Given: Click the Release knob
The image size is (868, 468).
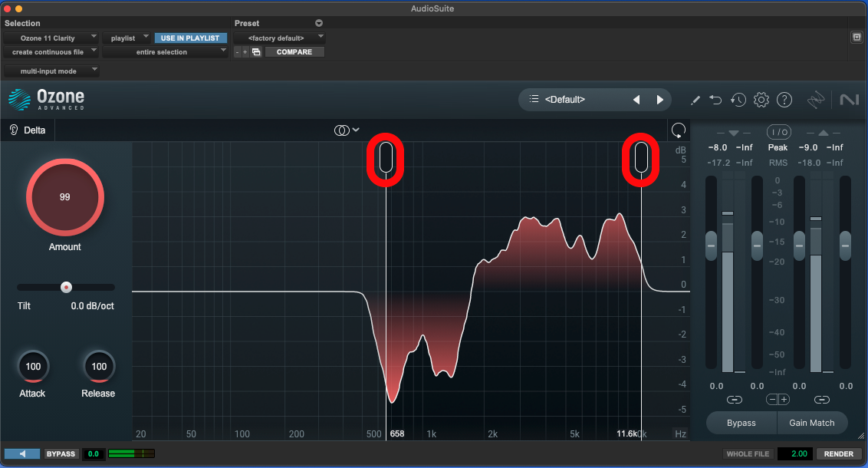Looking at the screenshot, I should [99, 366].
